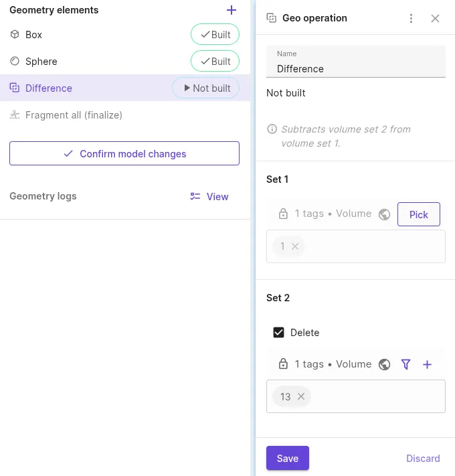Open the three-dot options menu of Geo operation
Image resolution: width=455 pixels, height=476 pixels.
(411, 18)
